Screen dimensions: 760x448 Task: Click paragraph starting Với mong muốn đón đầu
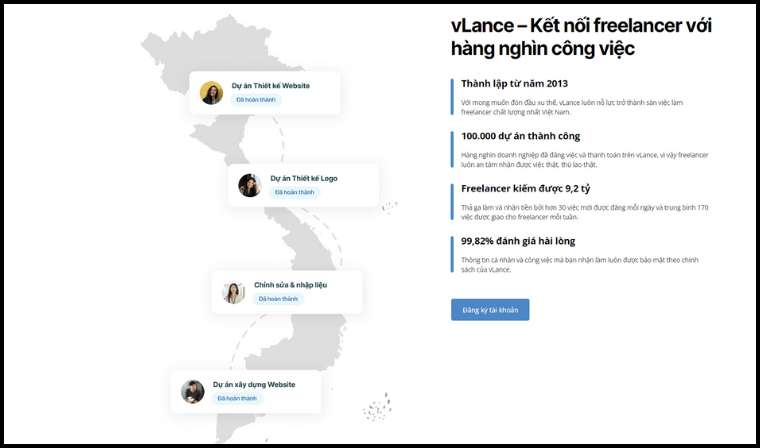point(572,108)
